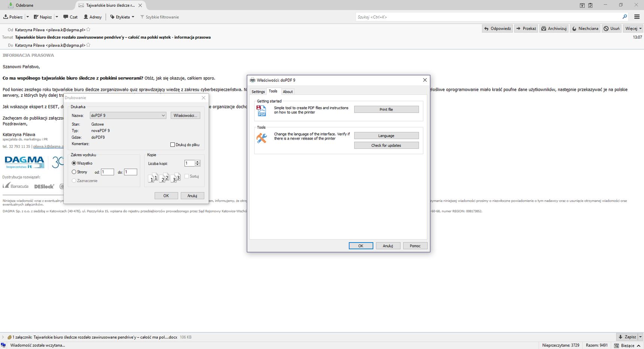
Task: Click the magnifier search icon
Action: 625,17
